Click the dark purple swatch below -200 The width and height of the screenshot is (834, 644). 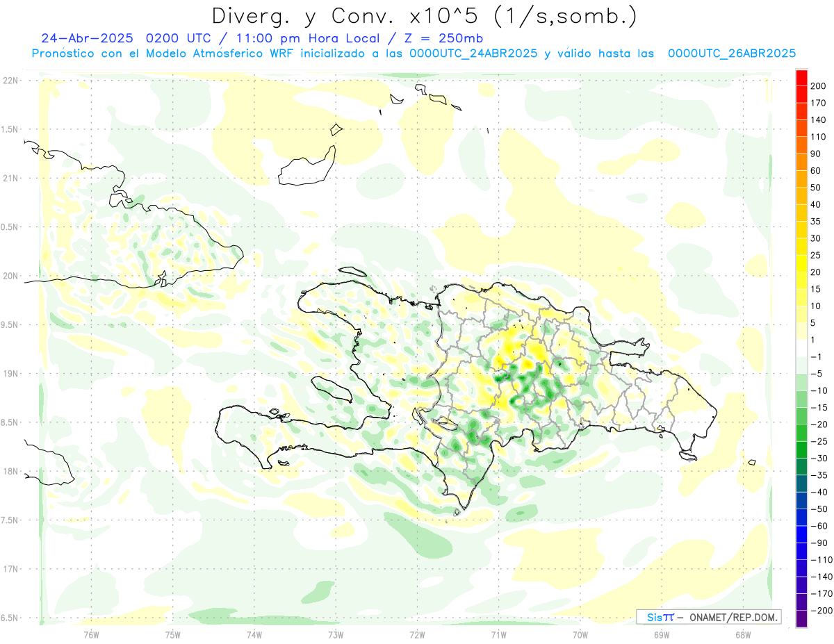[x=801, y=619]
